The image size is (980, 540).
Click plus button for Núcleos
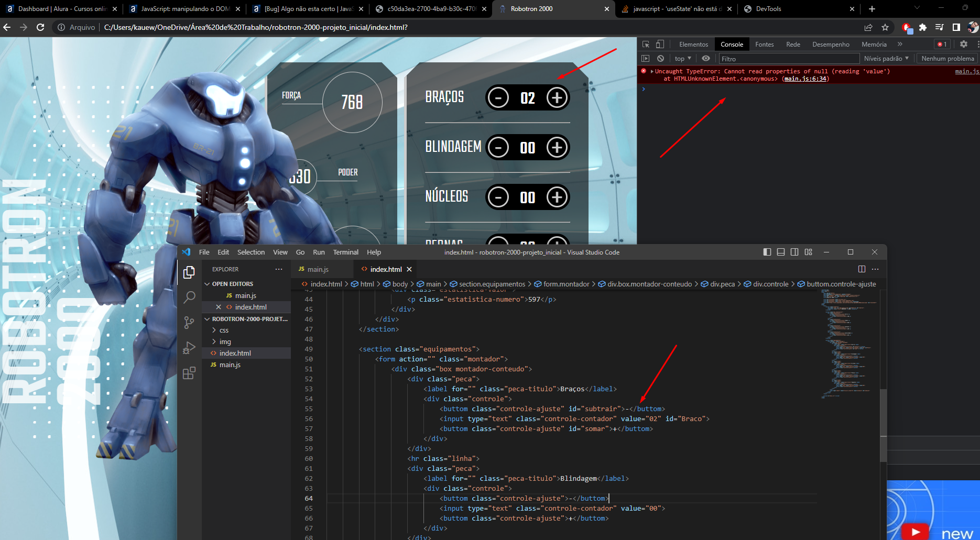click(557, 197)
